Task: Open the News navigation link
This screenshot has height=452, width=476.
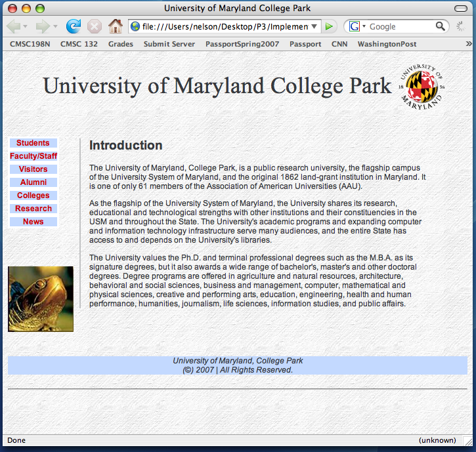Action: pos(33,222)
